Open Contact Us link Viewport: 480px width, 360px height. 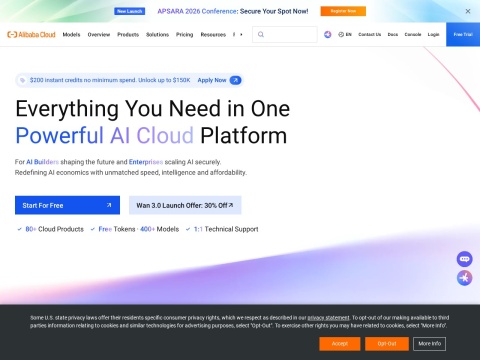(x=370, y=34)
